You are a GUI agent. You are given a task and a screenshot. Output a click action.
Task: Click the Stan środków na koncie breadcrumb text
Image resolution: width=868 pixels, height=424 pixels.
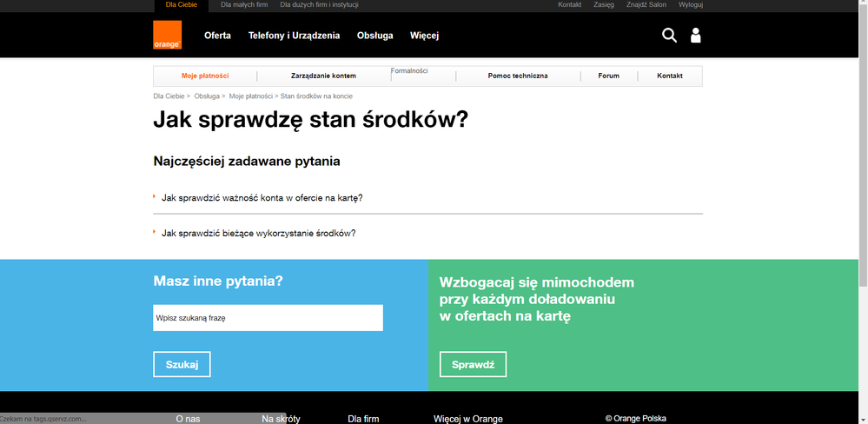[316, 96]
